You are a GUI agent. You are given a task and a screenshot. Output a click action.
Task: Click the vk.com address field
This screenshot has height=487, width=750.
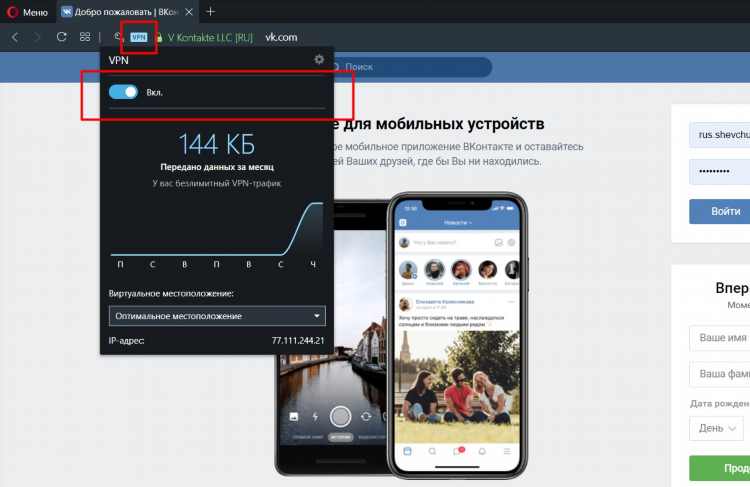coord(281,37)
